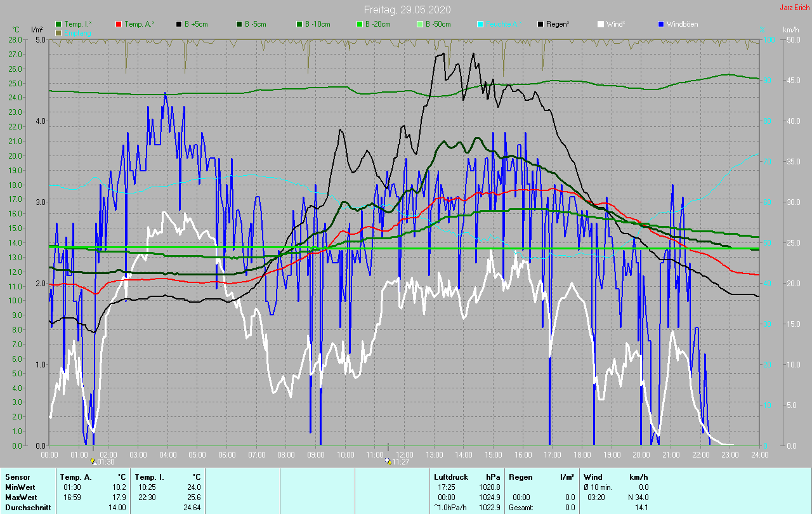Click the black Regen legend square
The width and height of the screenshot is (812, 514).
click(x=540, y=24)
